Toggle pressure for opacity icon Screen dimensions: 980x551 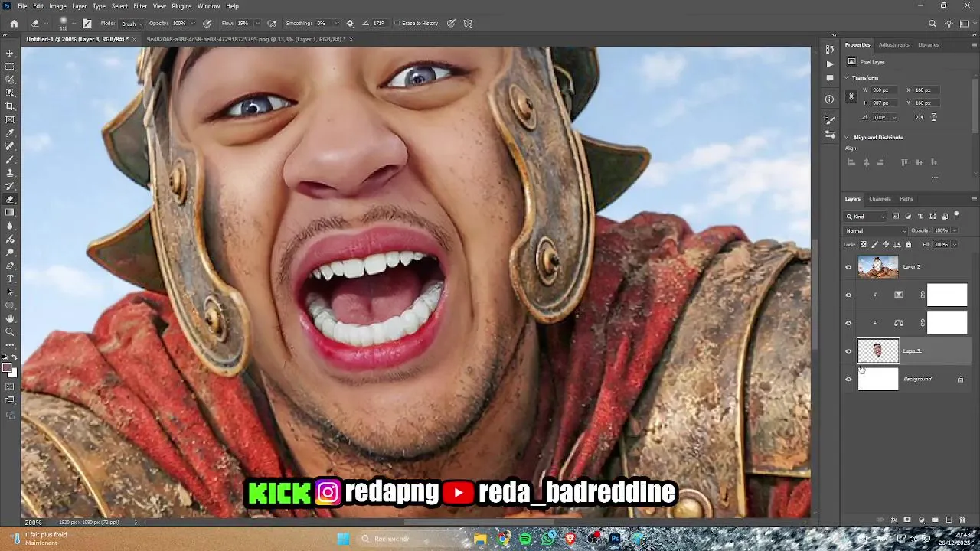207,24
